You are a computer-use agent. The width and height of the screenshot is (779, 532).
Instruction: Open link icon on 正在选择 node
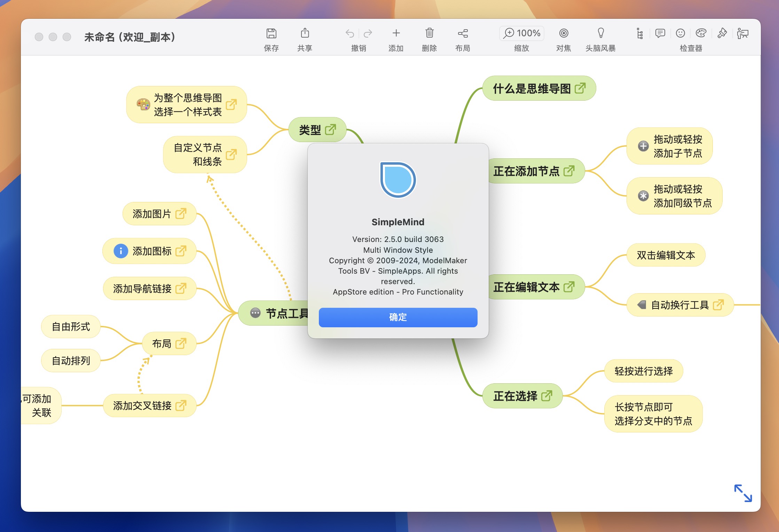[546, 396]
